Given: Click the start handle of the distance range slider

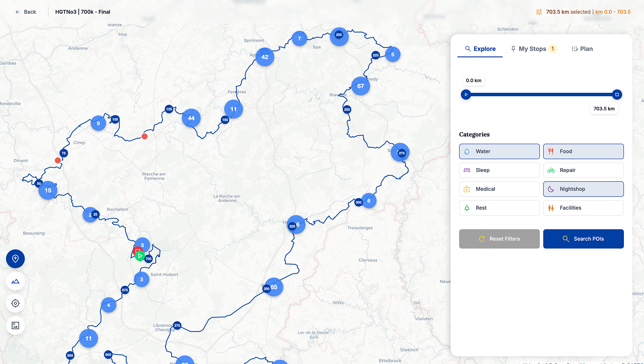Looking at the screenshot, I should point(466,94).
